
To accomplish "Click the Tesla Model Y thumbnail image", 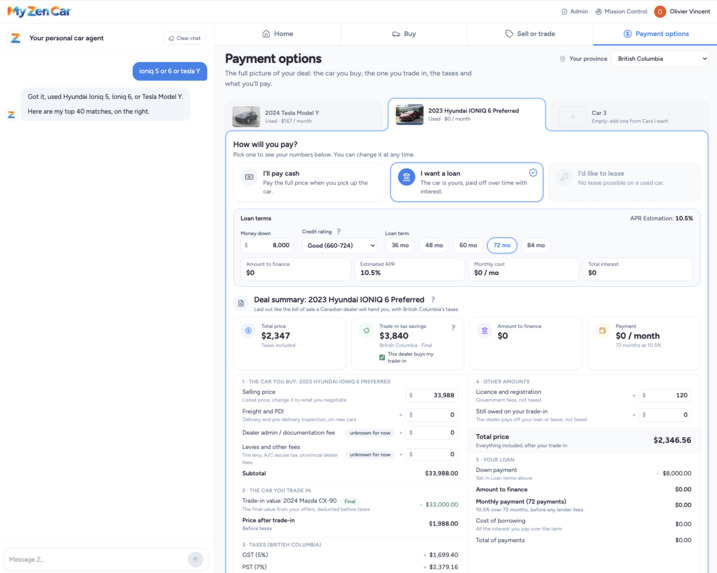I will coord(246,116).
